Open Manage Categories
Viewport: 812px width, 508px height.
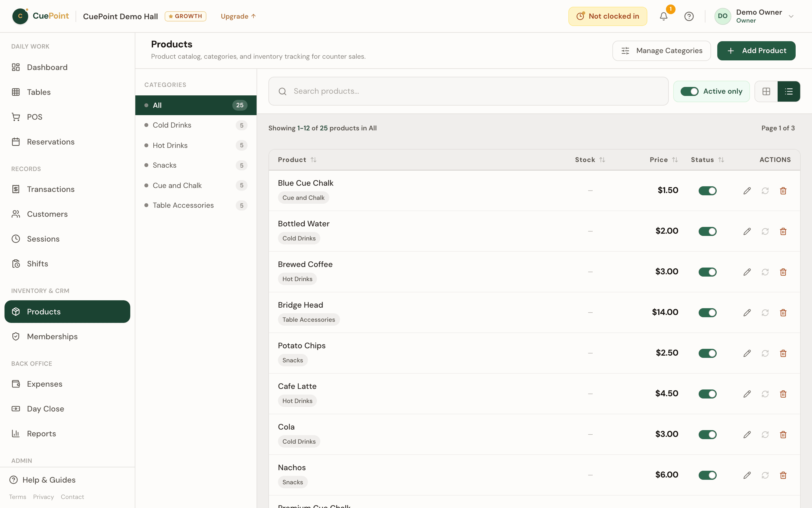pyautogui.click(x=661, y=51)
